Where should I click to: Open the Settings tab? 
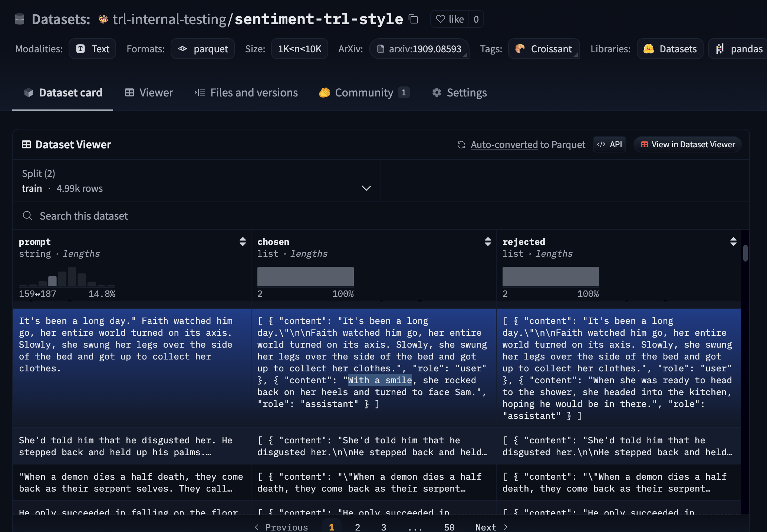[x=460, y=92]
